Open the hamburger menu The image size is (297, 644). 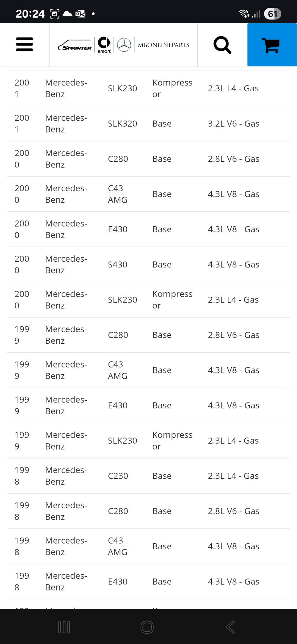pos(24,45)
